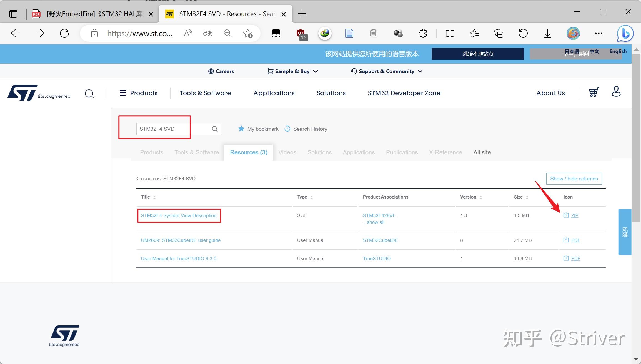The width and height of the screenshot is (641, 364).
Task: Open the translate page icon
Action: pyautogui.click(x=208, y=33)
